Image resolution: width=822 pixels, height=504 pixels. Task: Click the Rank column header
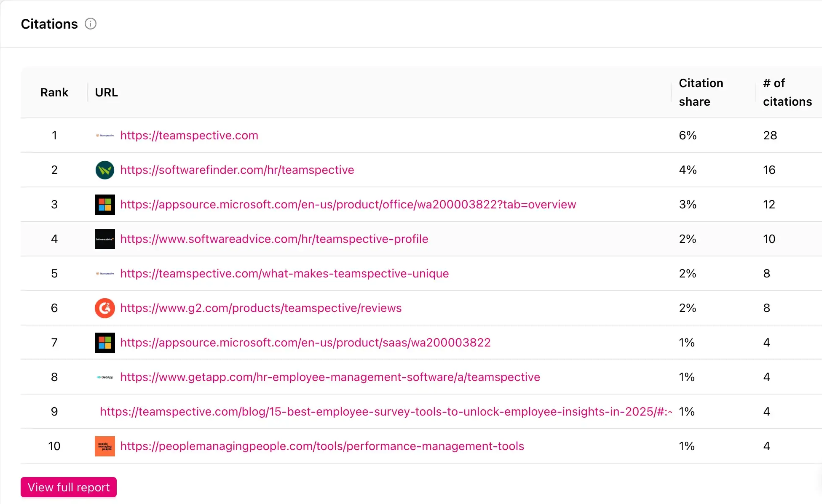[54, 93]
